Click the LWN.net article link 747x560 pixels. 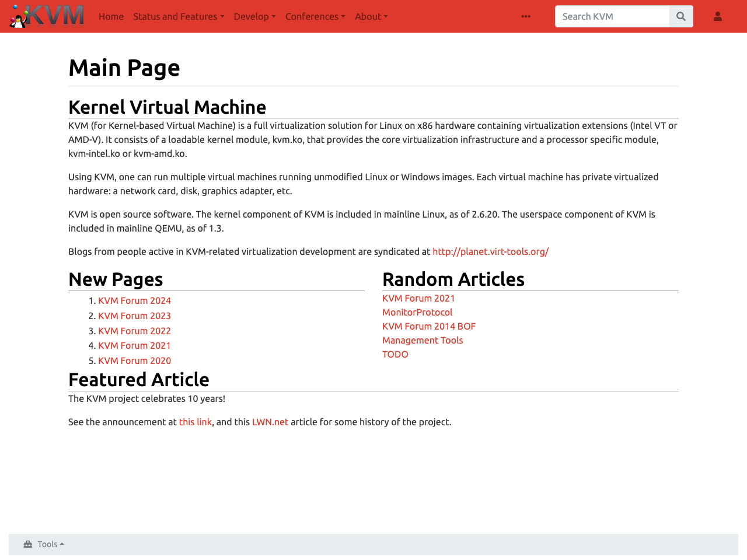click(x=270, y=421)
